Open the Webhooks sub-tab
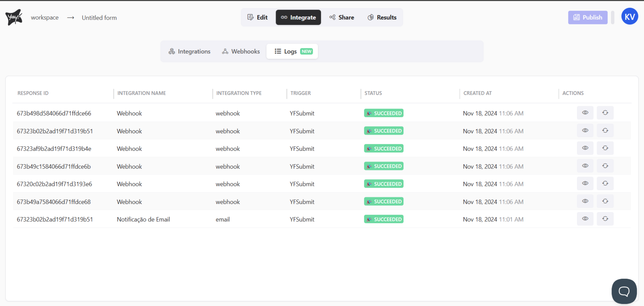 click(241, 51)
